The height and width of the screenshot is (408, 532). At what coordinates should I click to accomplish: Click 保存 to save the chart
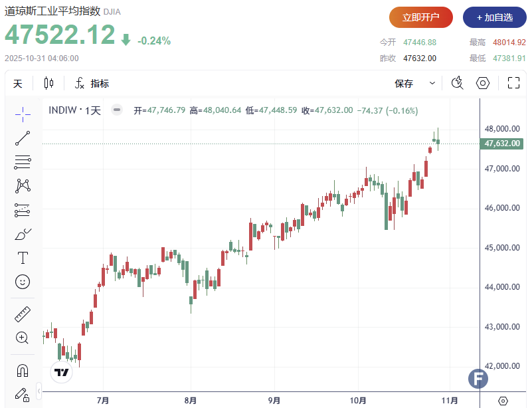[x=404, y=83]
